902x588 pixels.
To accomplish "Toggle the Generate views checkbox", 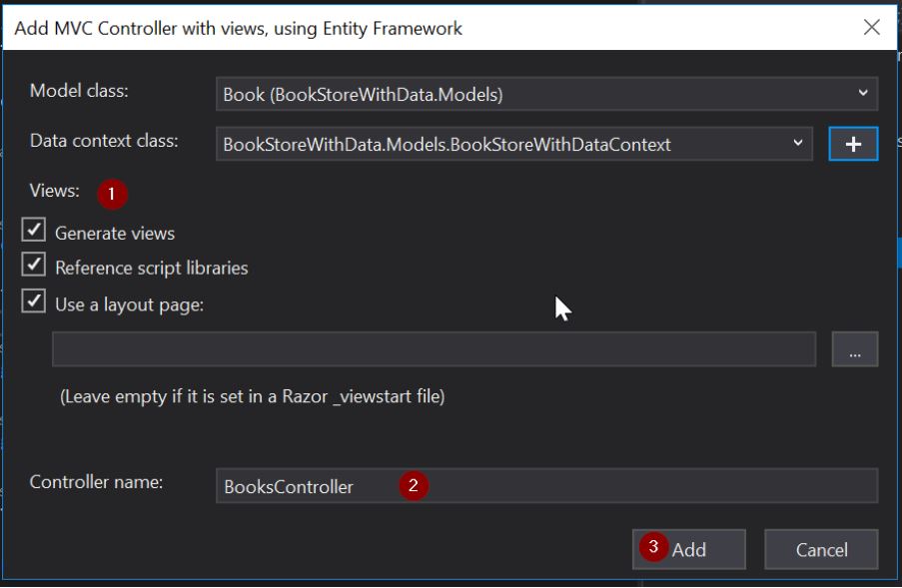I will pos(35,232).
